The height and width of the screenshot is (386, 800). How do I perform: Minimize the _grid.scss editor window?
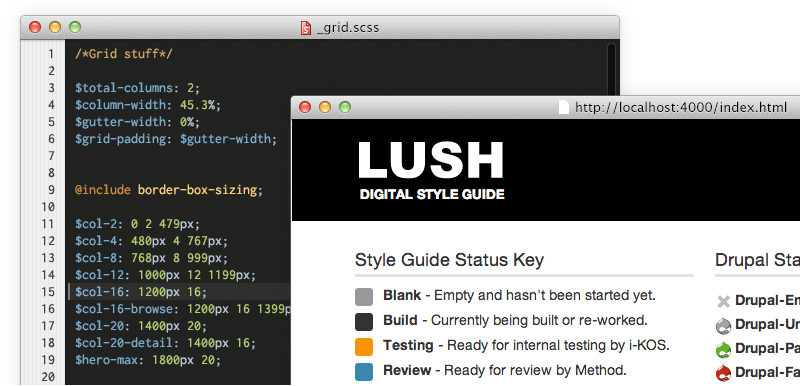[55, 27]
